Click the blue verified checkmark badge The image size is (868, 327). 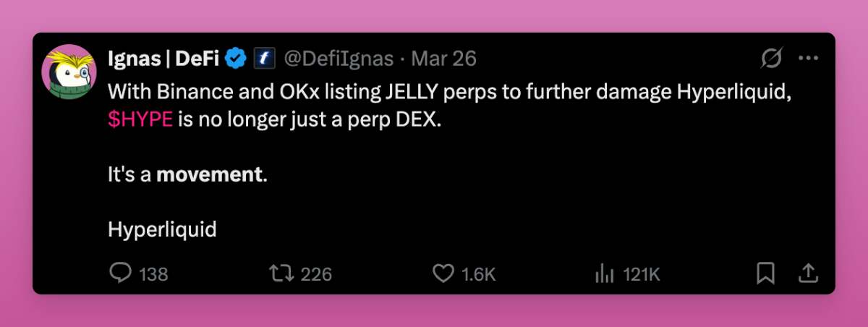click(237, 59)
